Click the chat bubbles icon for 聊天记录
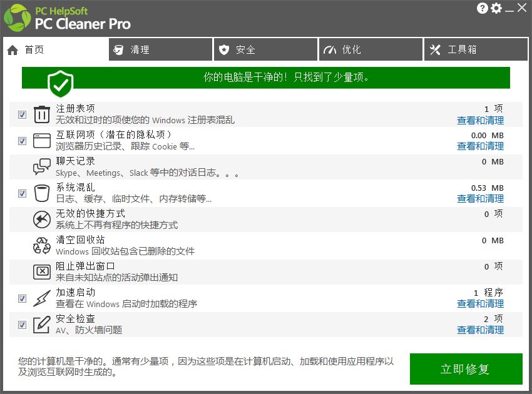532x394 pixels. coord(42,166)
